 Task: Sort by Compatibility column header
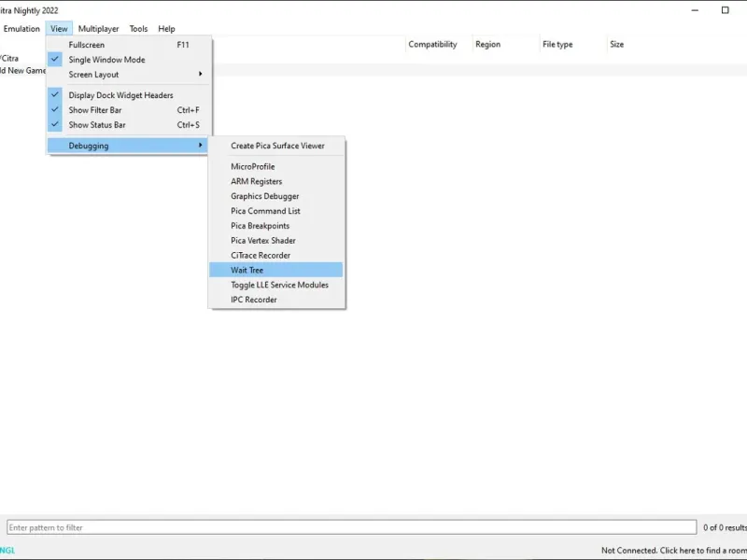tap(438, 44)
